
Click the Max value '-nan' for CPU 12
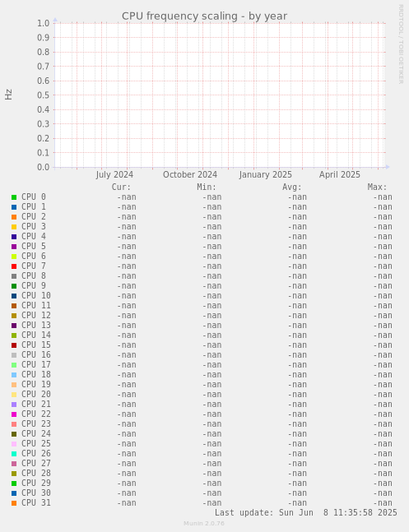(383, 315)
